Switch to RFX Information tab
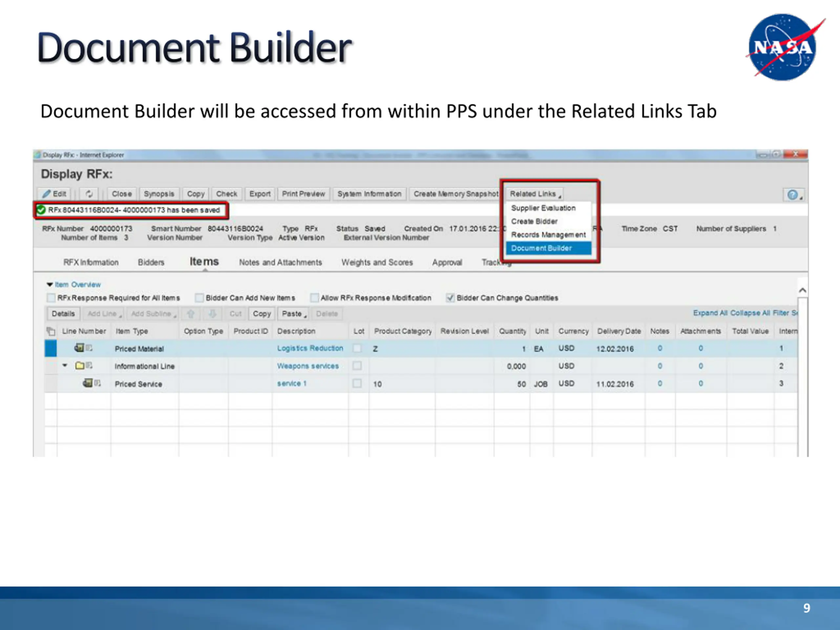 91,262
